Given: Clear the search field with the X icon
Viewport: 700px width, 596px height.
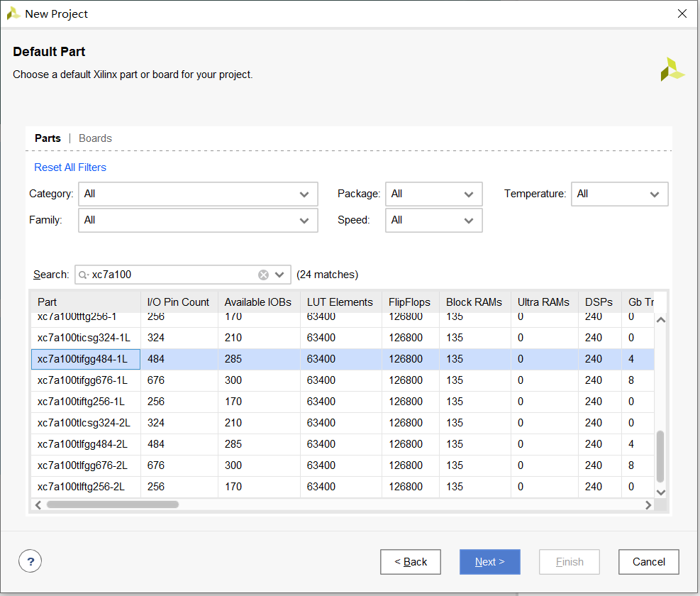Looking at the screenshot, I should point(263,275).
